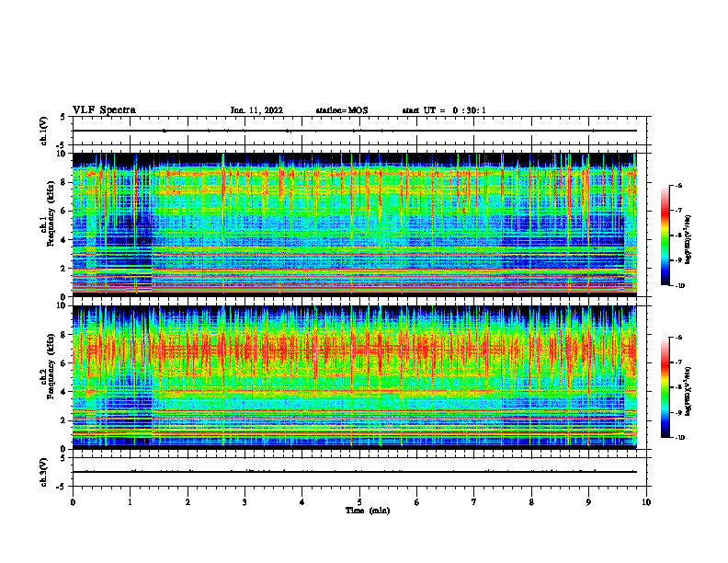This screenshot has height=563, width=728.
Task: Select the "station=MOS" header text
Action: [x=342, y=110]
